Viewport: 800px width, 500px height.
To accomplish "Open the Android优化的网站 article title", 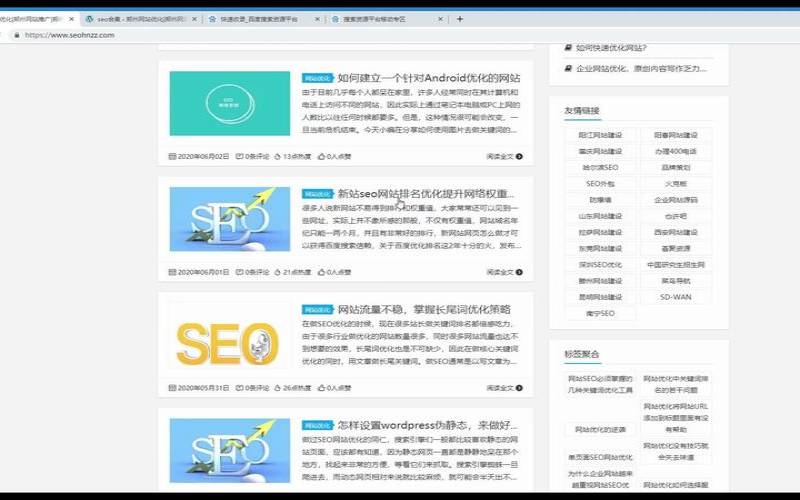I will (429, 78).
